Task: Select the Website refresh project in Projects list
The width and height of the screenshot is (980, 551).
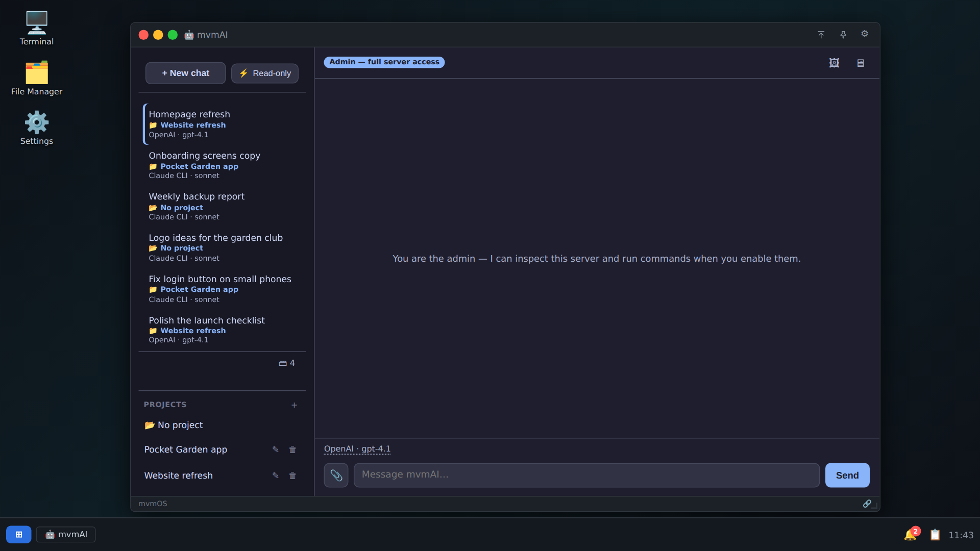Action: coord(179,475)
